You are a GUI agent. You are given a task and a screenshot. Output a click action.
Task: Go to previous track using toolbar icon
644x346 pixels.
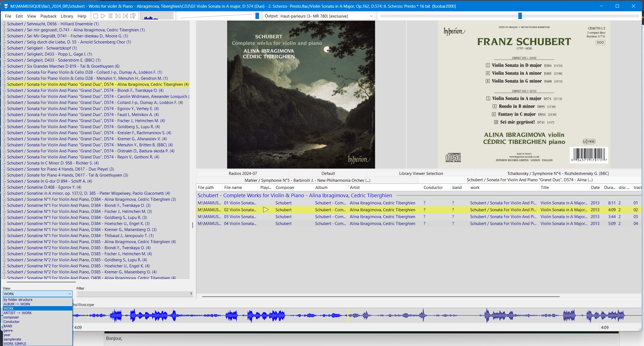[x=118, y=16]
